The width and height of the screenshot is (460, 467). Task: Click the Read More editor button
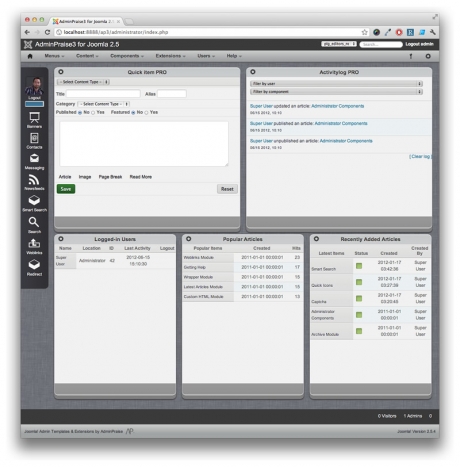coord(141,177)
